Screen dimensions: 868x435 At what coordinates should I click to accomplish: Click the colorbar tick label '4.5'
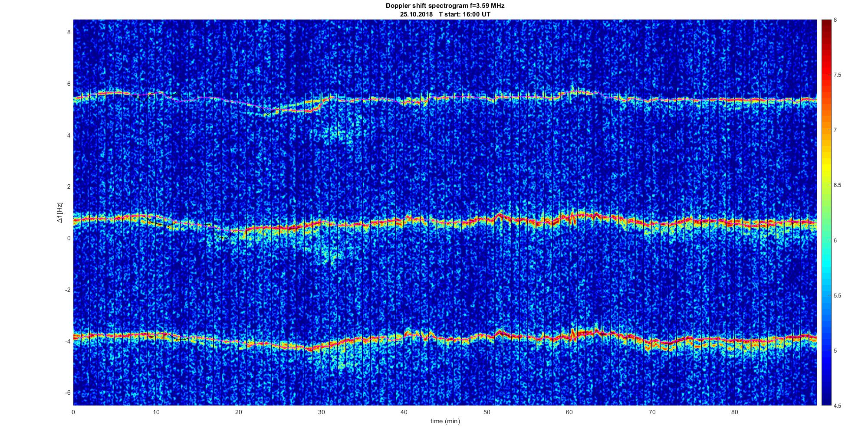tap(837, 406)
